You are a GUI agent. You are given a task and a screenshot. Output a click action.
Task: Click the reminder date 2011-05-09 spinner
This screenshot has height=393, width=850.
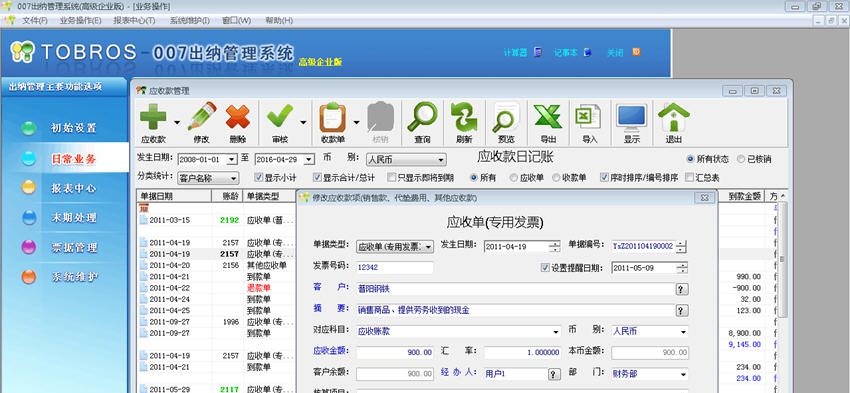pos(682,268)
